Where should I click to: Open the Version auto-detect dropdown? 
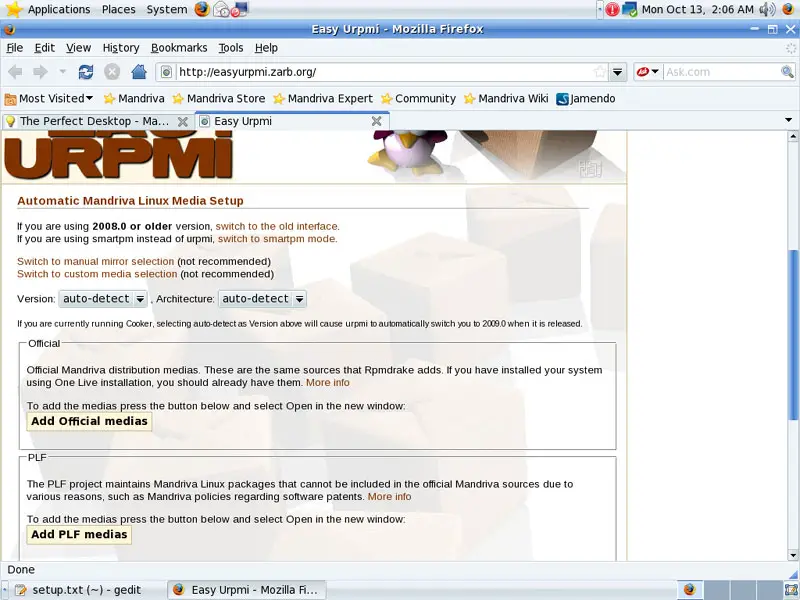click(103, 298)
